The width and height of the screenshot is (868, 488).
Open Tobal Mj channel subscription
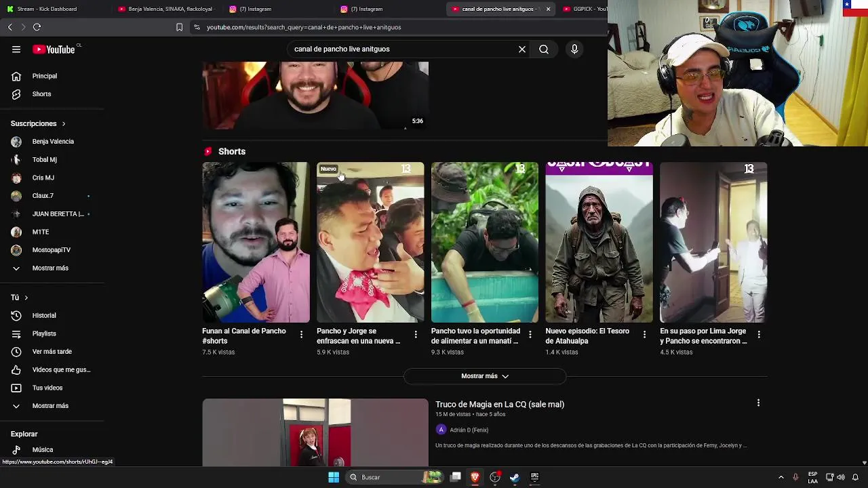pos(52,160)
